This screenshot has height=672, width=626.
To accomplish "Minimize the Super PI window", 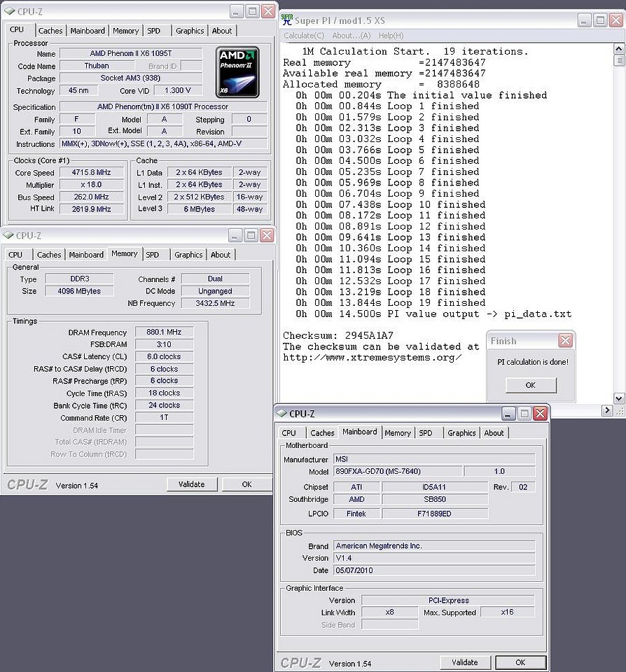I will 583,20.
